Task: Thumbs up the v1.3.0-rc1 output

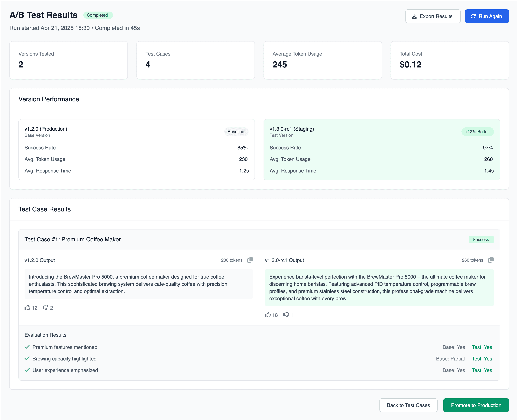Action: click(x=268, y=315)
